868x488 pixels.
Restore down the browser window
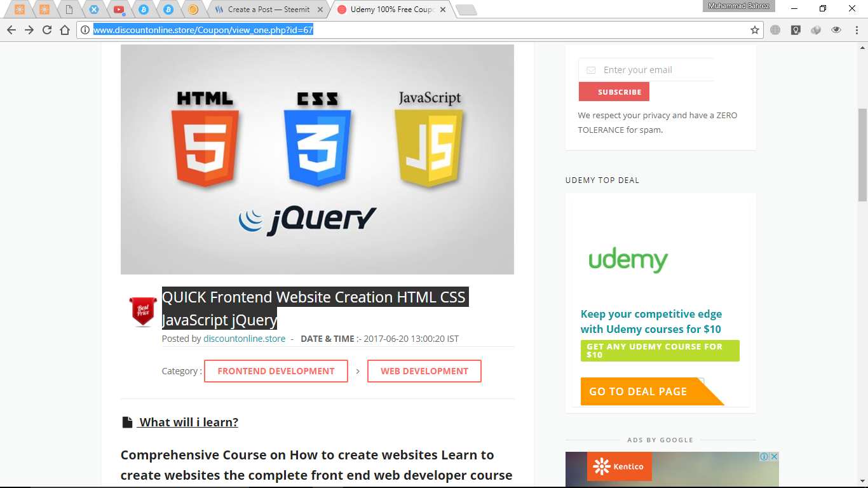823,8
